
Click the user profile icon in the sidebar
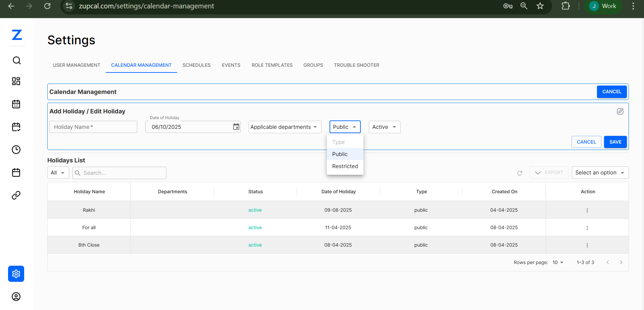[16, 297]
